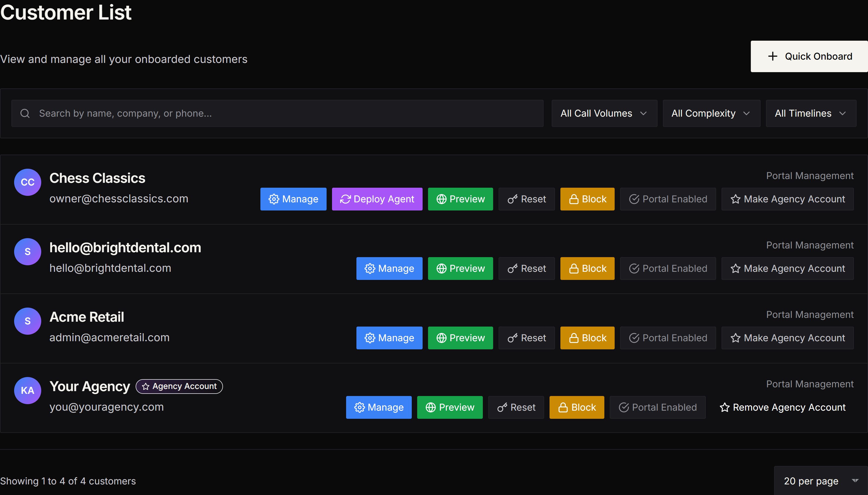This screenshot has height=495, width=868.
Task: Preview the Acme Retail portal
Action: [x=460, y=338]
